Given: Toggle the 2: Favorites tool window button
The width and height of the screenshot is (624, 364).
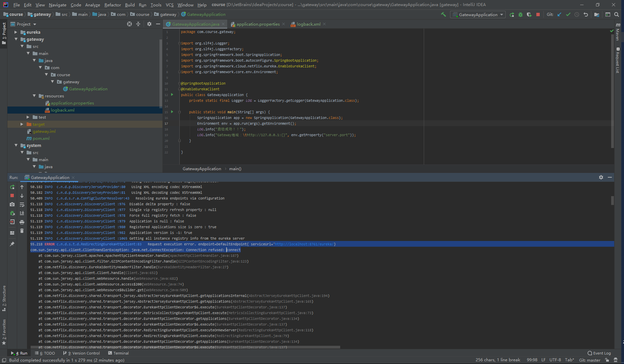Looking at the screenshot, I should coord(4,332).
